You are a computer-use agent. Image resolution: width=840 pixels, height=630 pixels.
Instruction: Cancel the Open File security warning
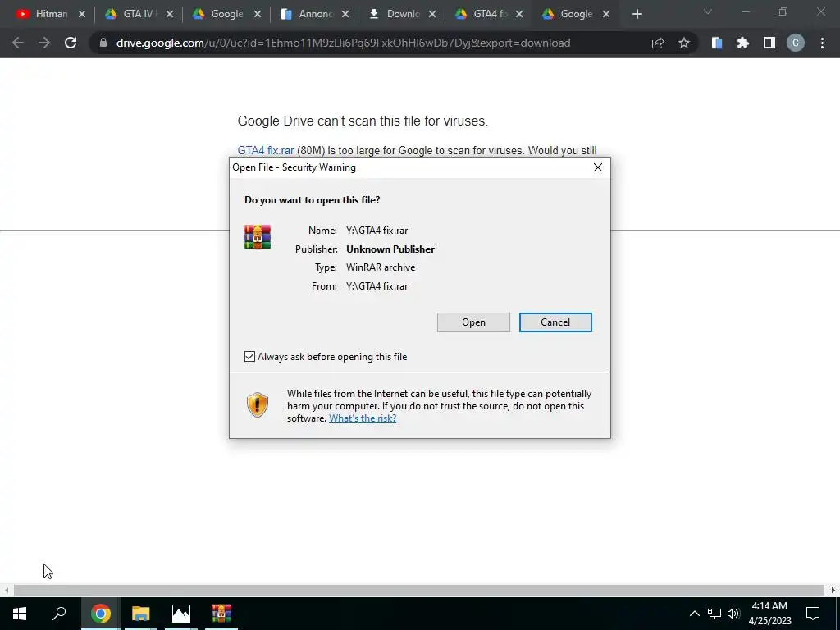pyautogui.click(x=555, y=322)
